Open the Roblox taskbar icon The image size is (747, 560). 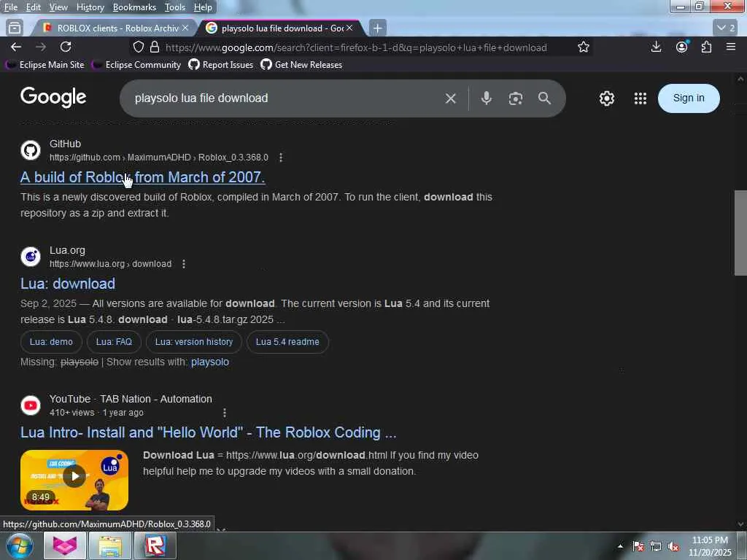(155, 545)
